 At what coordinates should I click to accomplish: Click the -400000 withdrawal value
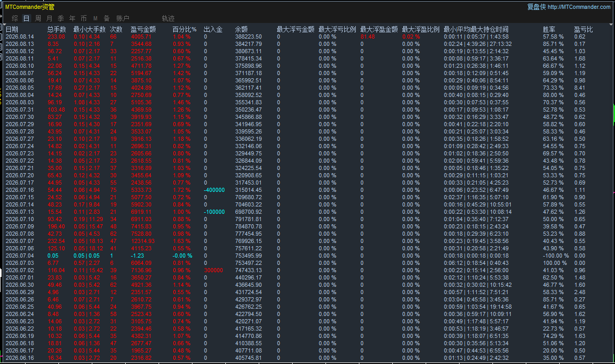click(x=214, y=190)
